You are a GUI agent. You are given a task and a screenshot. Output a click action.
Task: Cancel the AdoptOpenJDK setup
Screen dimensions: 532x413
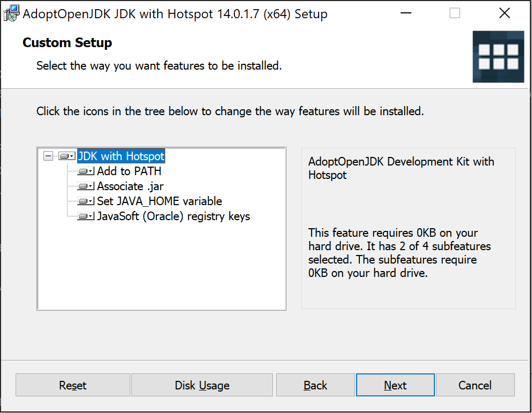coord(475,385)
